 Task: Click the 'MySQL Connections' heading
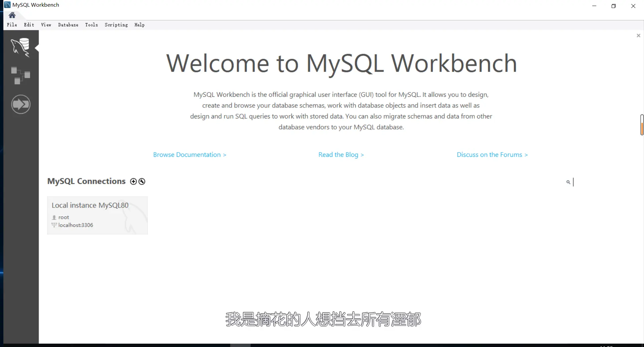86,181
